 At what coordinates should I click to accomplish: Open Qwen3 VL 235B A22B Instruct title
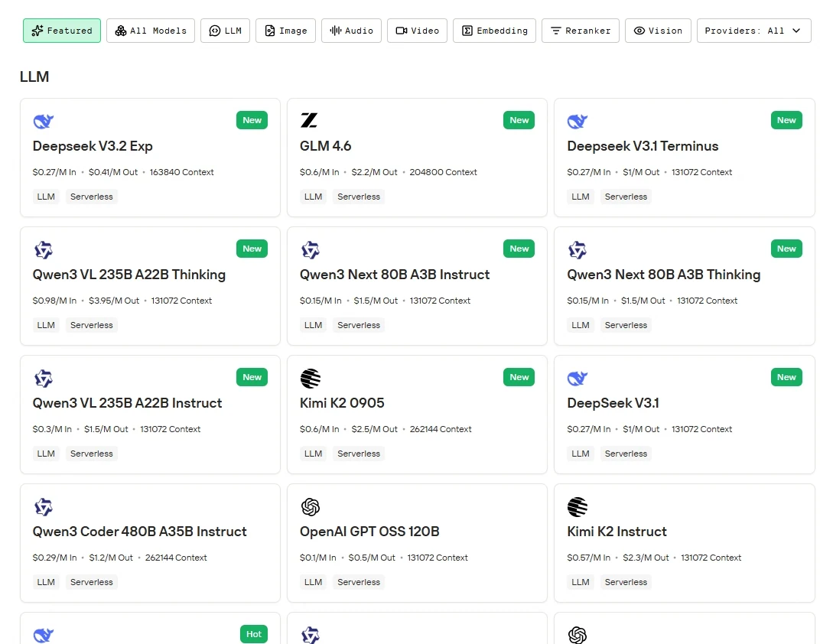(127, 403)
